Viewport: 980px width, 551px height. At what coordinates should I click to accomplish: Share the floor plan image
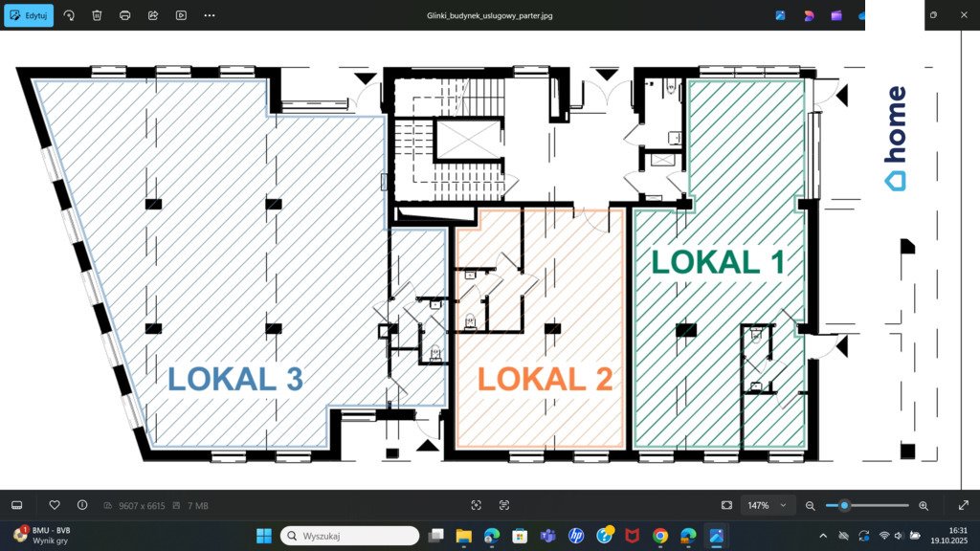(153, 15)
